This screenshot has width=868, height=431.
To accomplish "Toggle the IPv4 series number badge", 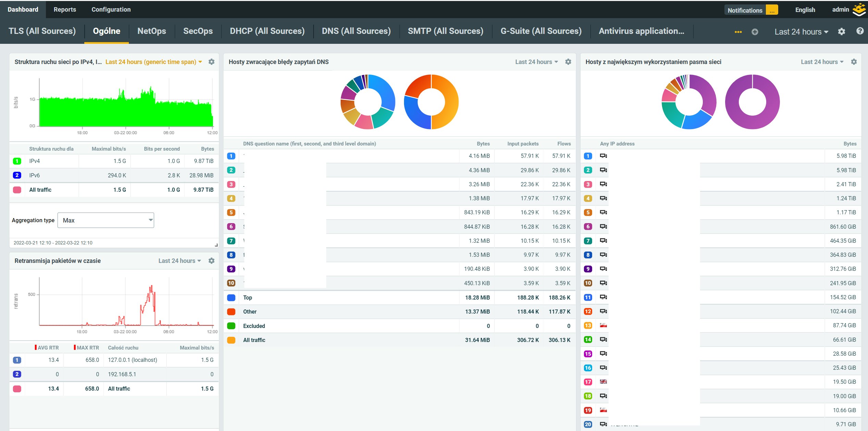I will click(17, 161).
